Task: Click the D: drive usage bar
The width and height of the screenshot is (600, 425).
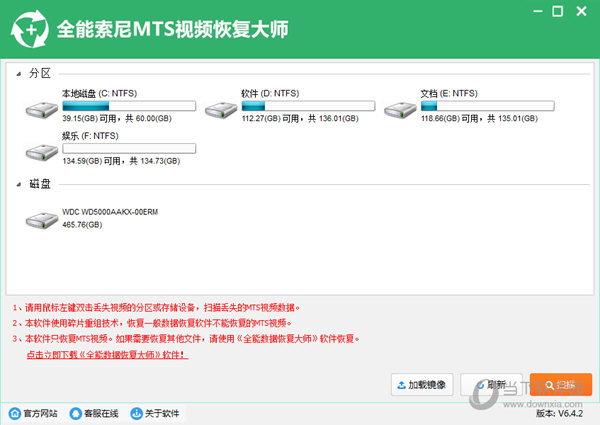Action: click(x=308, y=106)
